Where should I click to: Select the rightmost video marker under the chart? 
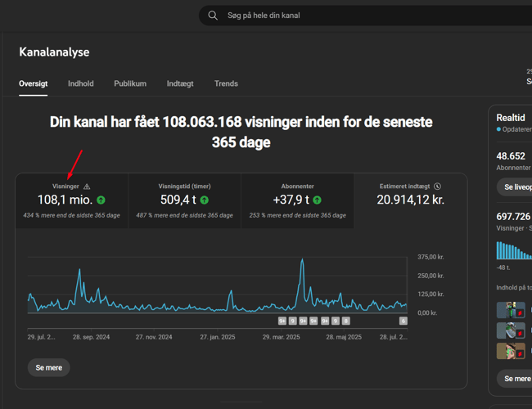402,321
